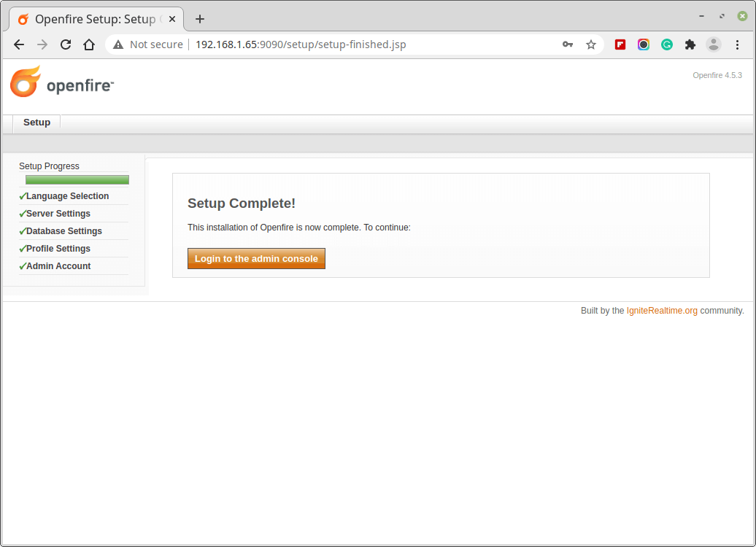
Task: Click the Openfire flame logo
Action: 62,82
